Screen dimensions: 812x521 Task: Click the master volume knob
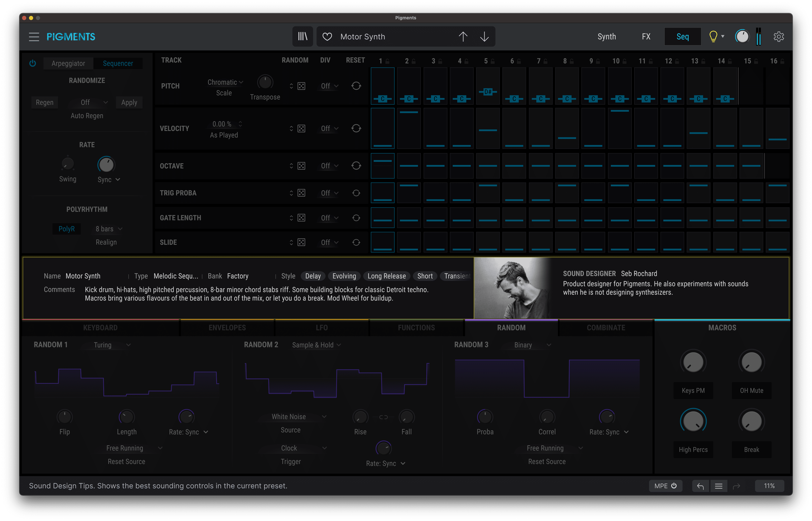(x=742, y=37)
